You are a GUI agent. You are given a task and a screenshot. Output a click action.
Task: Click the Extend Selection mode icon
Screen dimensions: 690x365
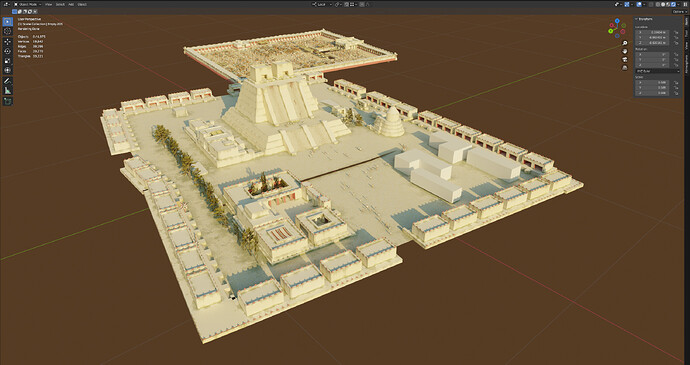pyautogui.click(x=20, y=11)
